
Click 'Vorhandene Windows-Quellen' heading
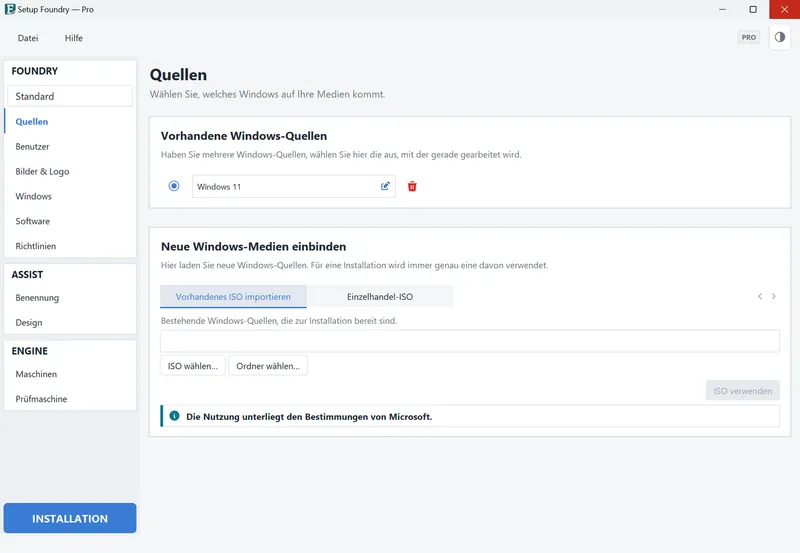click(x=244, y=136)
